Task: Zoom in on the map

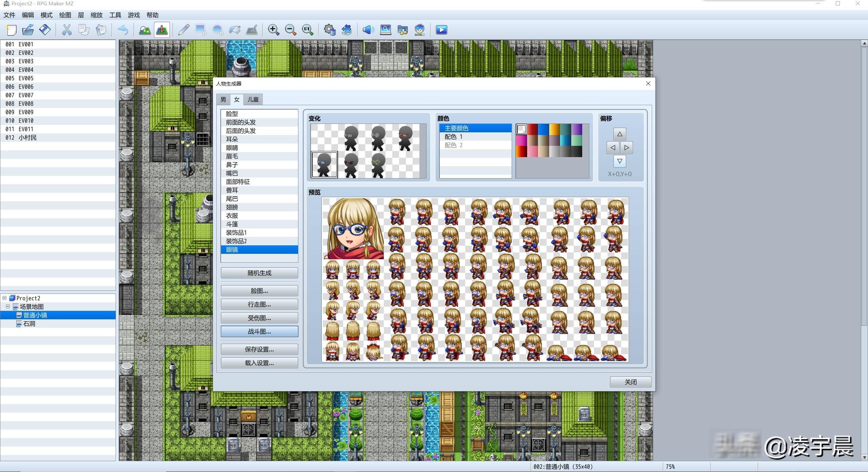Action: (274, 30)
